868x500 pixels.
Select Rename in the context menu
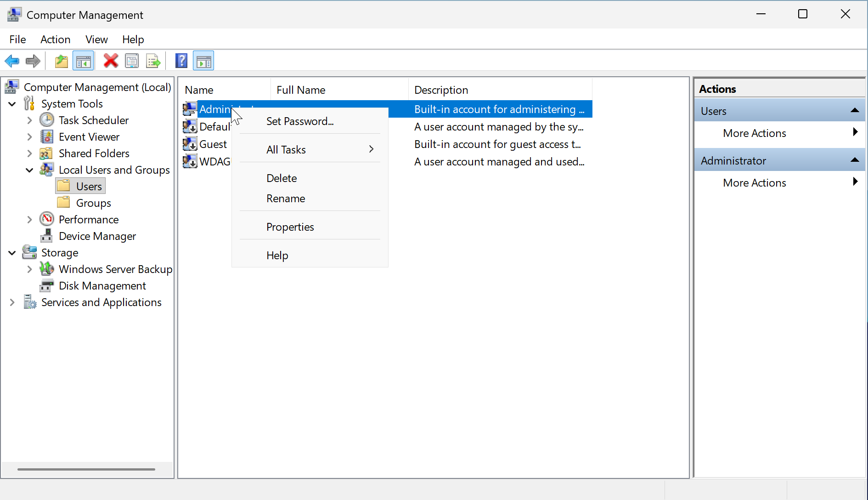coord(310,198)
